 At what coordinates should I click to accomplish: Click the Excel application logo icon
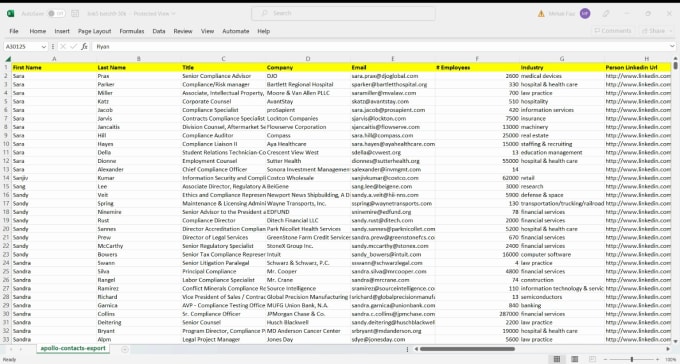tap(10, 14)
